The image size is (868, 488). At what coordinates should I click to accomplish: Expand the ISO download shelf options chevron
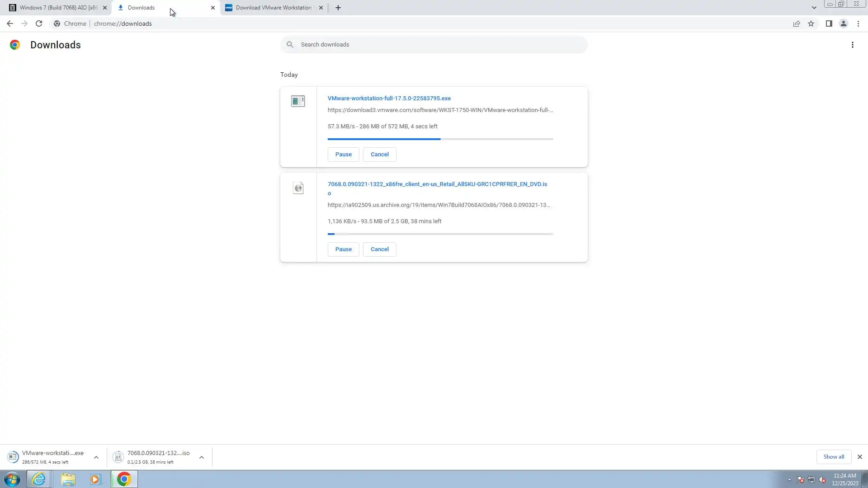click(x=202, y=457)
